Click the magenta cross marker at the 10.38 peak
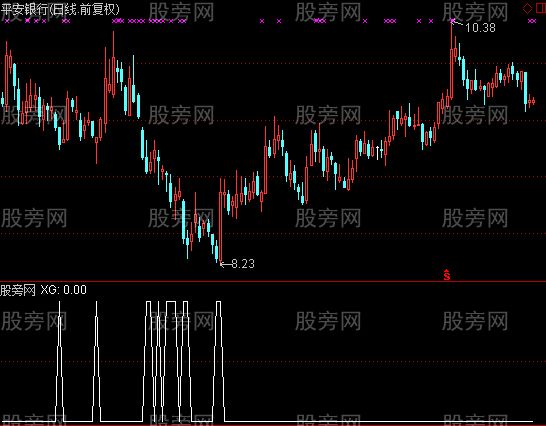Image resolution: width=546 pixels, height=426 pixels. click(452, 21)
